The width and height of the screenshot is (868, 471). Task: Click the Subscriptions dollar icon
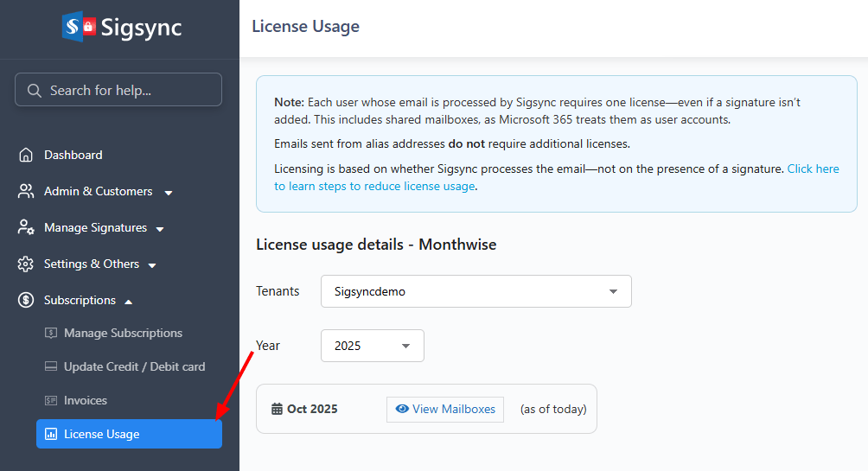26,301
